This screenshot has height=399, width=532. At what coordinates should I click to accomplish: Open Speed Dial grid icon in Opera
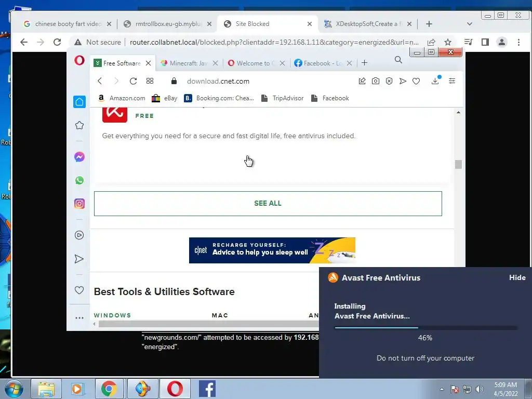click(x=150, y=81)
